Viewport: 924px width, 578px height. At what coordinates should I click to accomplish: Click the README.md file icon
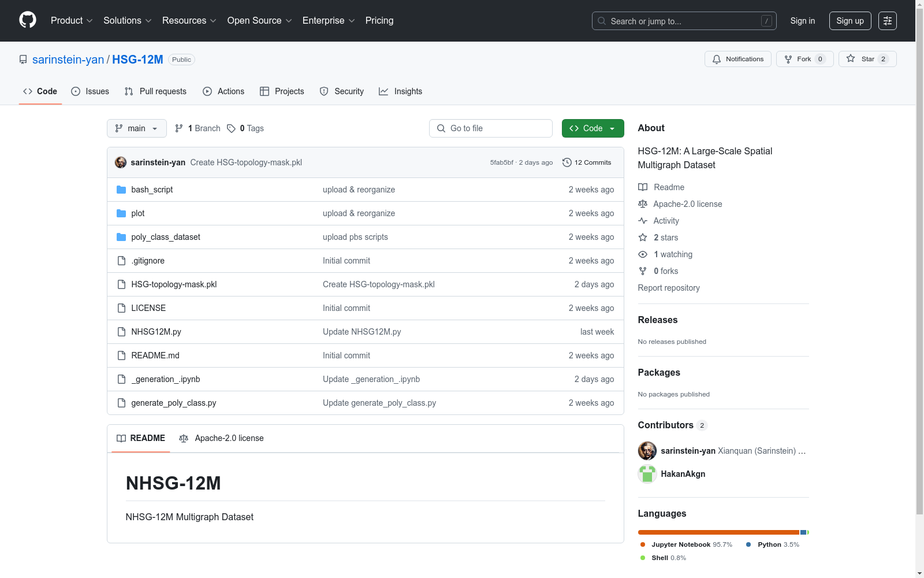tap(121, 355)
